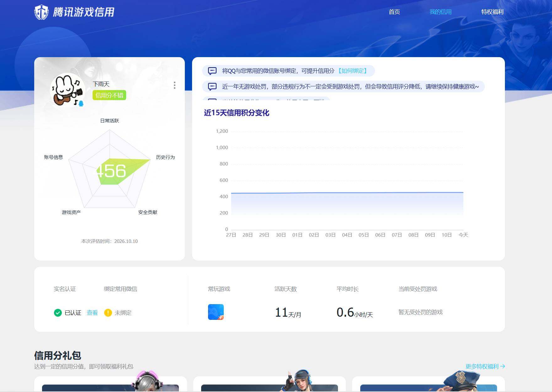Switch to the 我的信用 tab

(440, 12)
